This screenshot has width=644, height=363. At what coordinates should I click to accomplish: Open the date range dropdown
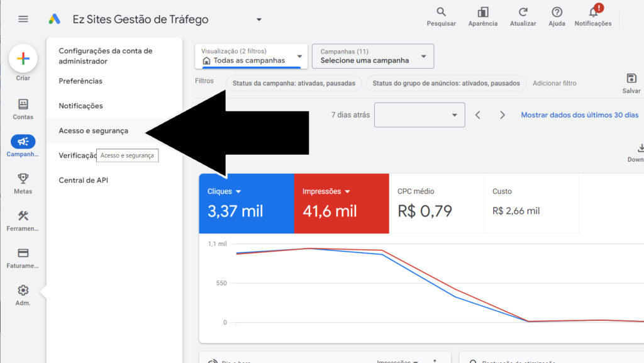(x=419, y=115)
